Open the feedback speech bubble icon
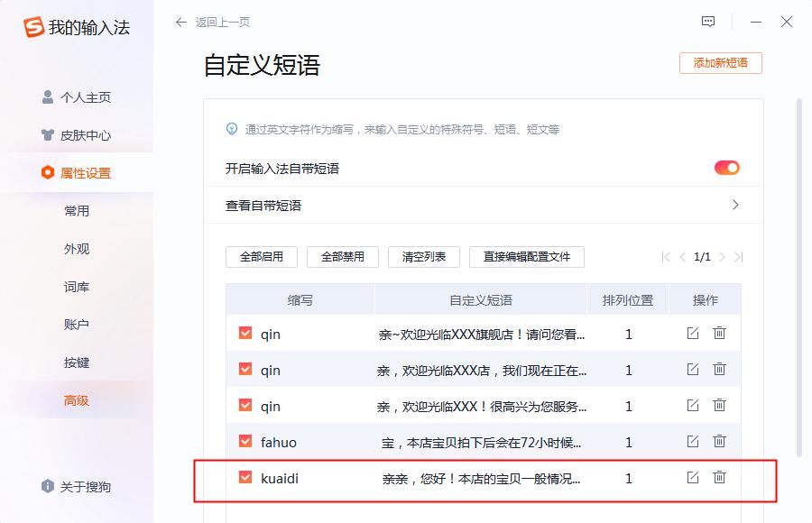The image size is (812, 523). tap(709, 22)
